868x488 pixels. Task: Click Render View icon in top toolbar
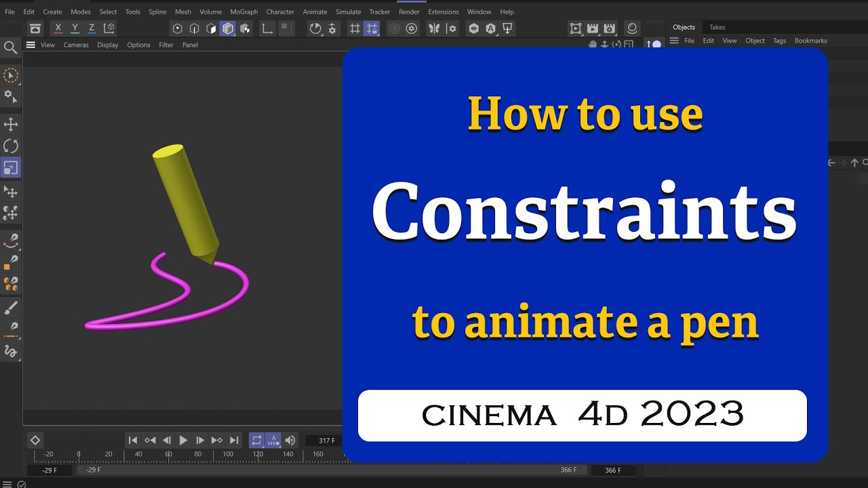click(576, 28)
